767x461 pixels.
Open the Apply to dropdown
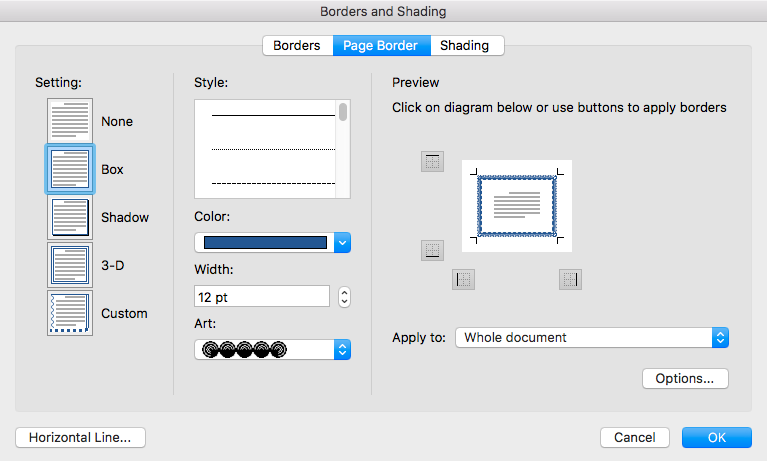[592, 338]
